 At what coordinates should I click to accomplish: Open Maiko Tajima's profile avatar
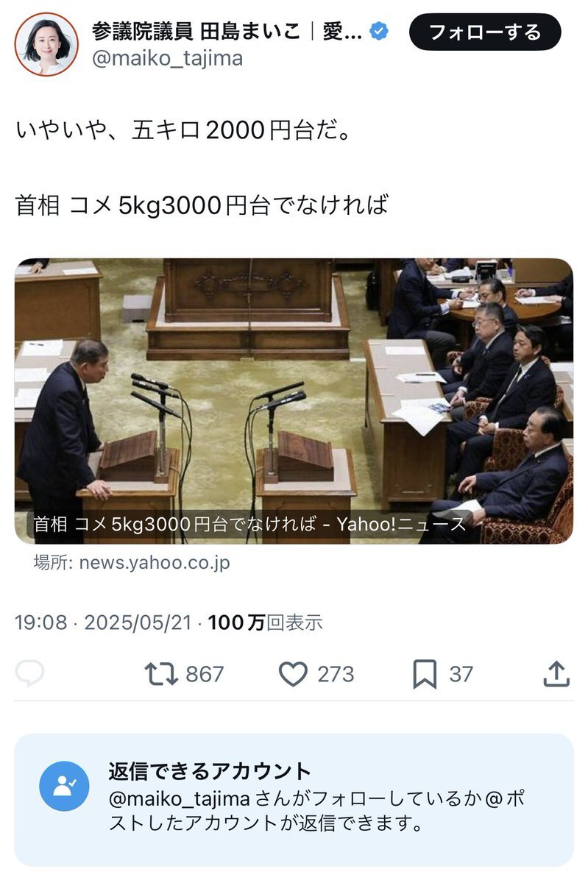(46, 44)
